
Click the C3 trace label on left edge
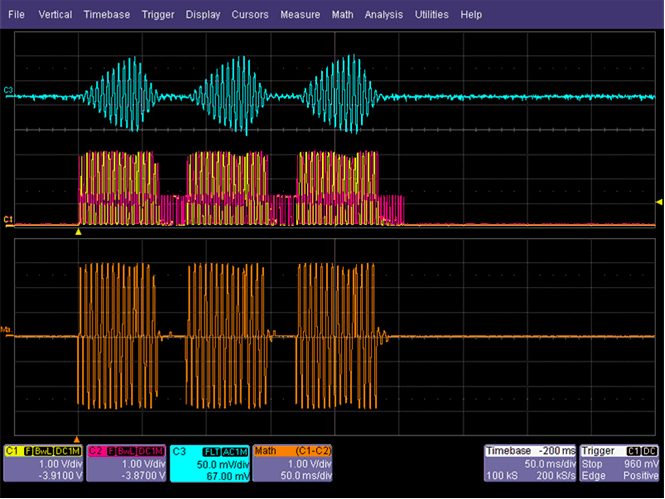[x=8, y=91]
